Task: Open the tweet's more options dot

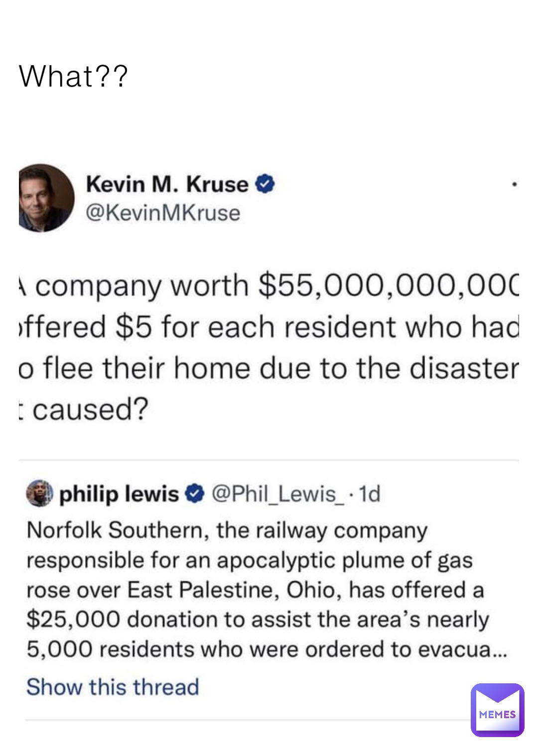Action: pos(514,185)
